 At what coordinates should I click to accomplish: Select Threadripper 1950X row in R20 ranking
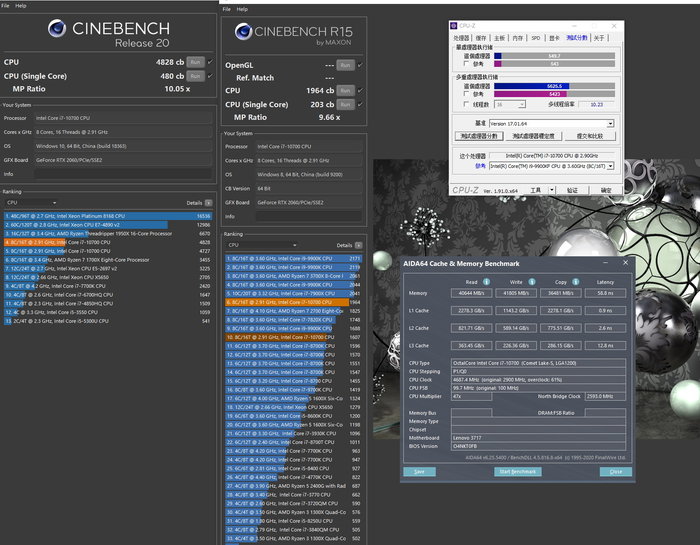coord(107,233)
